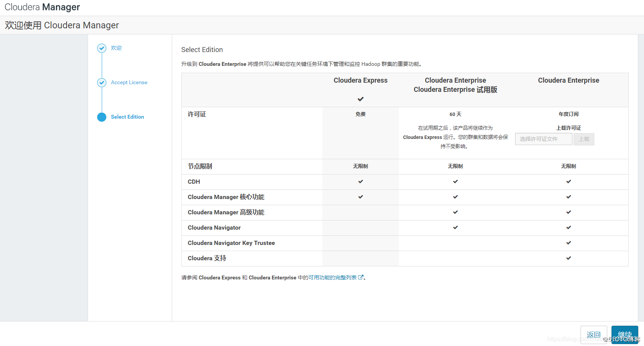Click 高级功能 checkmark in Enterprise trial column
The width and height of the screenshot is (644, 346).
coord(455,212)
